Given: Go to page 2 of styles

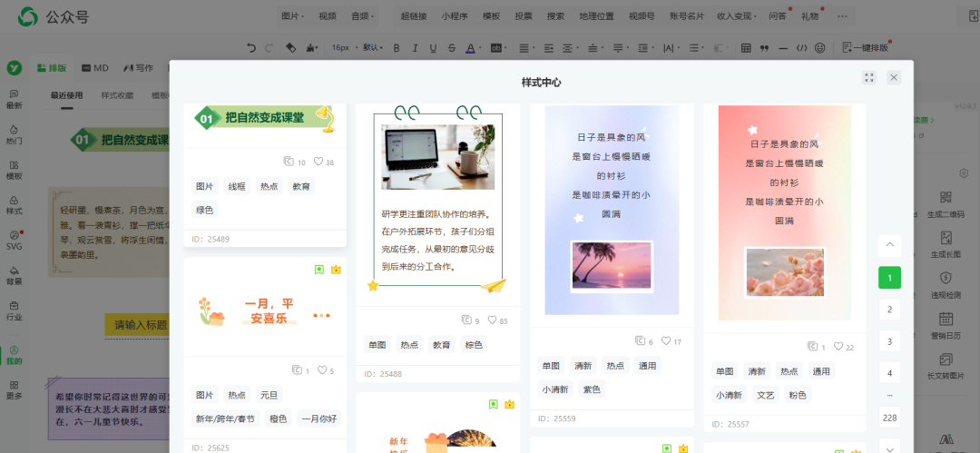Looking at the screenshot, I should (889, 309).
